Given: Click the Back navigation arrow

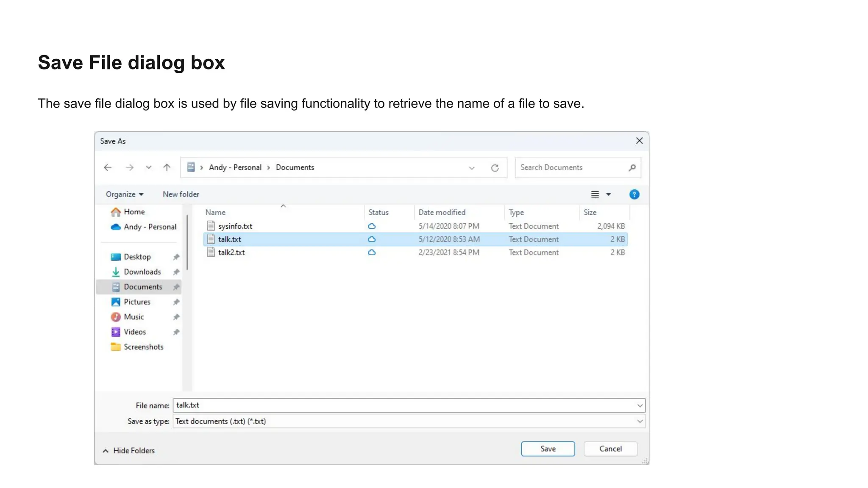Looking at the screenshot, I should click(108, 168).
